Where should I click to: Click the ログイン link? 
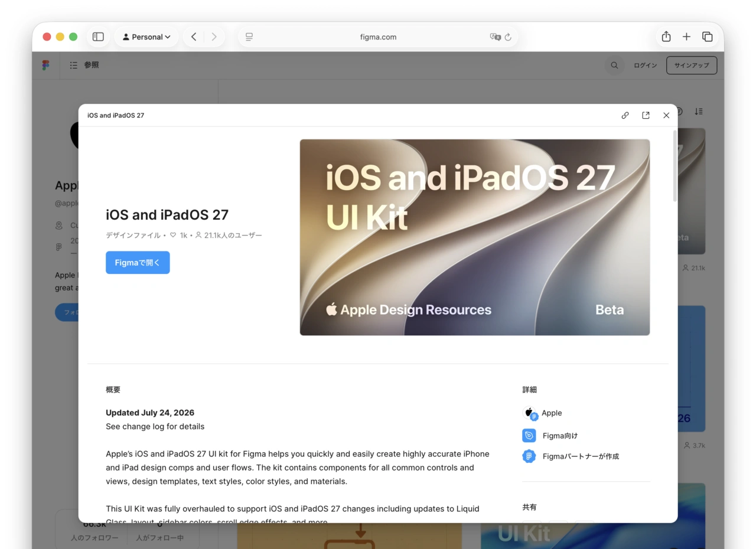pyautogui.click(x=645, y=66)
